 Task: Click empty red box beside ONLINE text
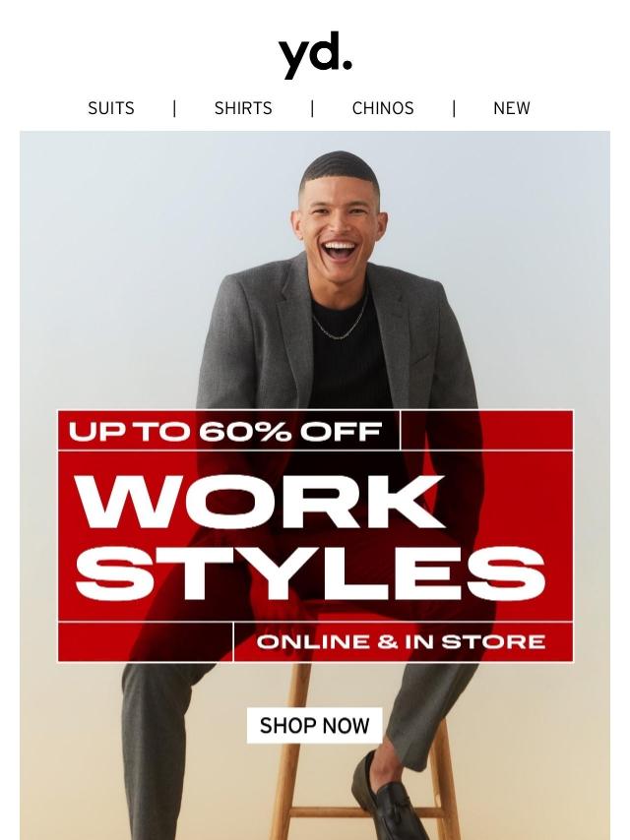click(x=146, y=641)
